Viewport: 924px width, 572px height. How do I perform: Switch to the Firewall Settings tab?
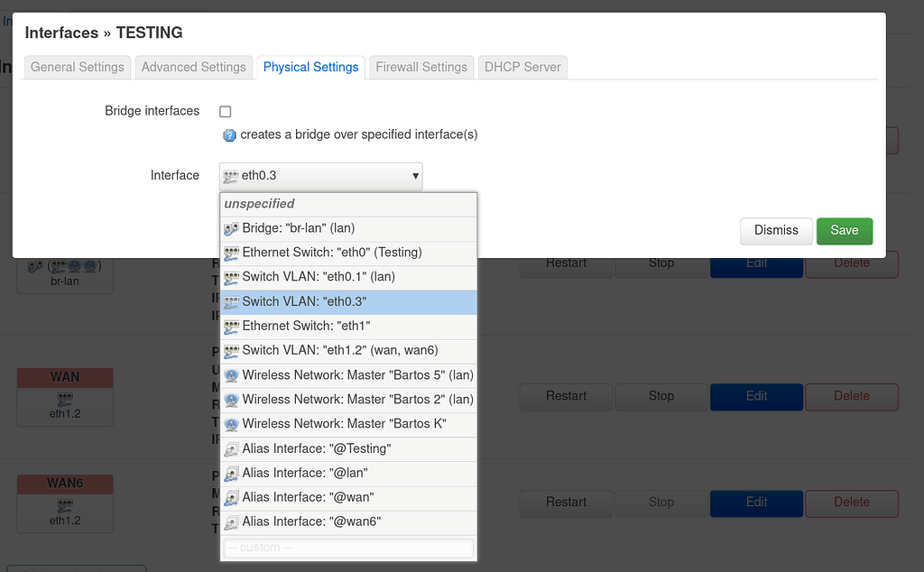(420, 67)
